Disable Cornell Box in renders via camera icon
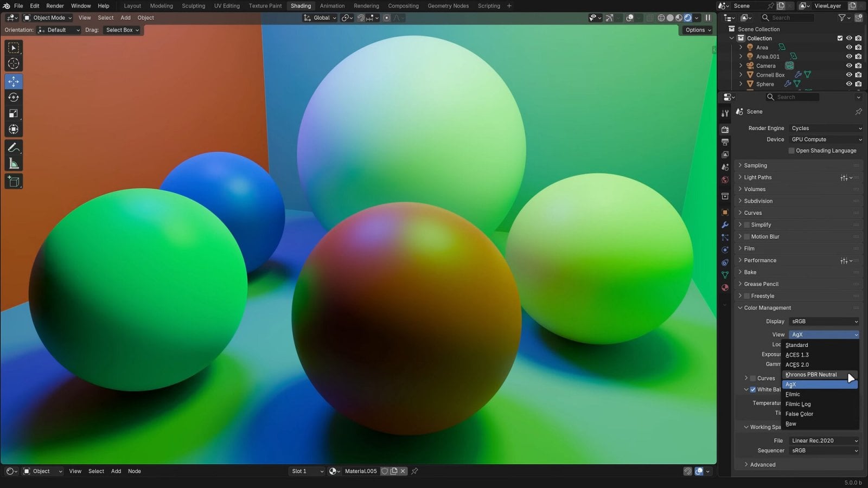868x488 pixels. 858,75
